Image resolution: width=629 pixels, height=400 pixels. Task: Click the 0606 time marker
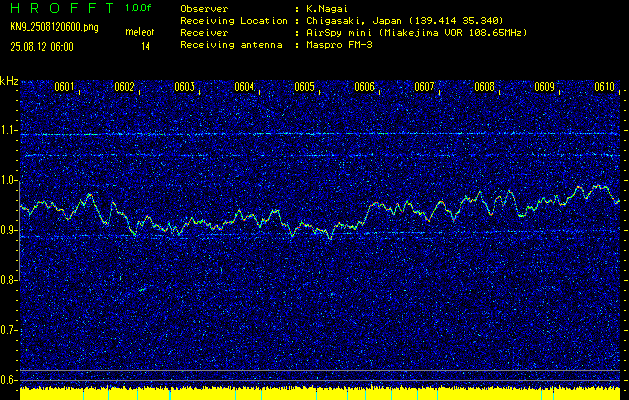pyautogui.click(x=364, y=87)
